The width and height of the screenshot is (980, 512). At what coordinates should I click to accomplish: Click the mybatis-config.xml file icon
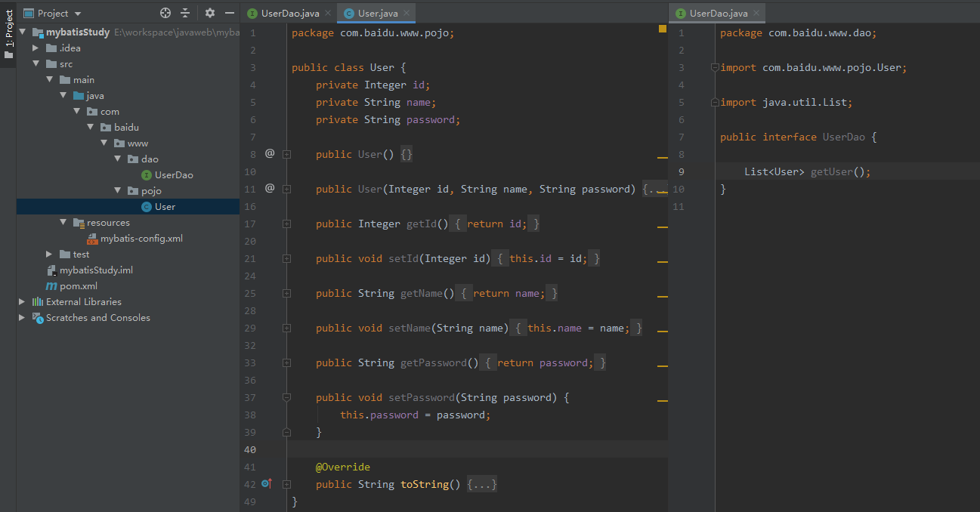coord(92,239)
